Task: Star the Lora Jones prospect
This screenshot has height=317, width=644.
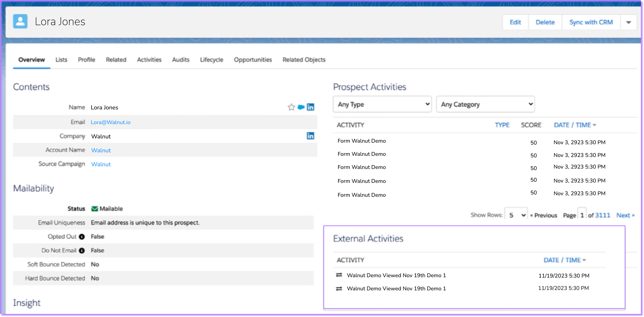Action: pyautogui.click(x=291, y=107)
